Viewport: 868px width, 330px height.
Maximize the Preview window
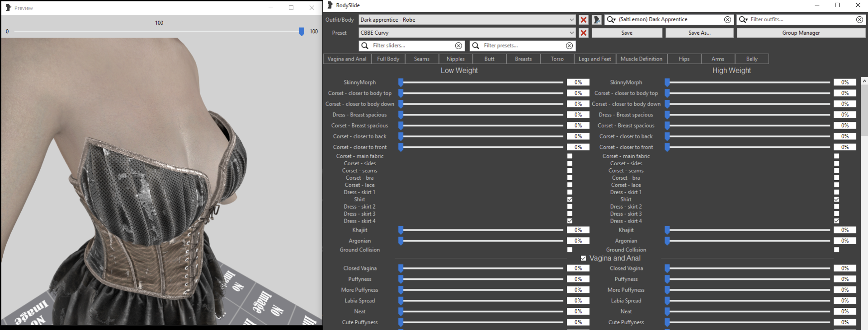[291, 8]
